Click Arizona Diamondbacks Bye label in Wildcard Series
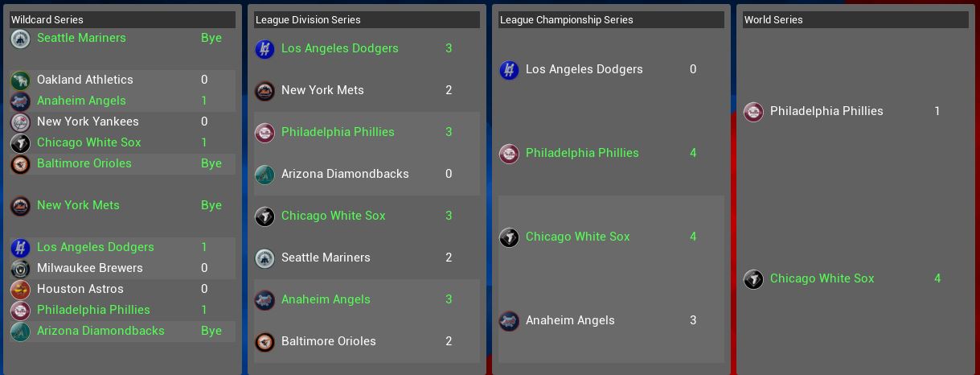980x375 pixels. click(211, 331)
